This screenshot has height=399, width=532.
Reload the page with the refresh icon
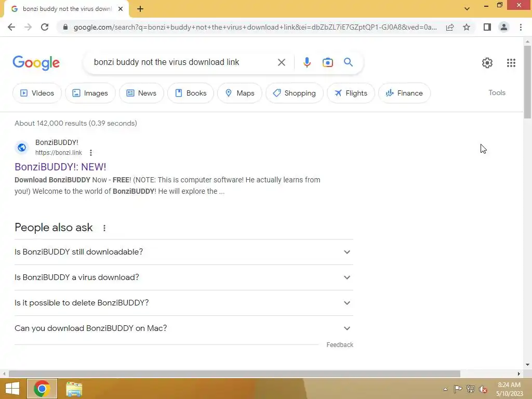[45, 27]
